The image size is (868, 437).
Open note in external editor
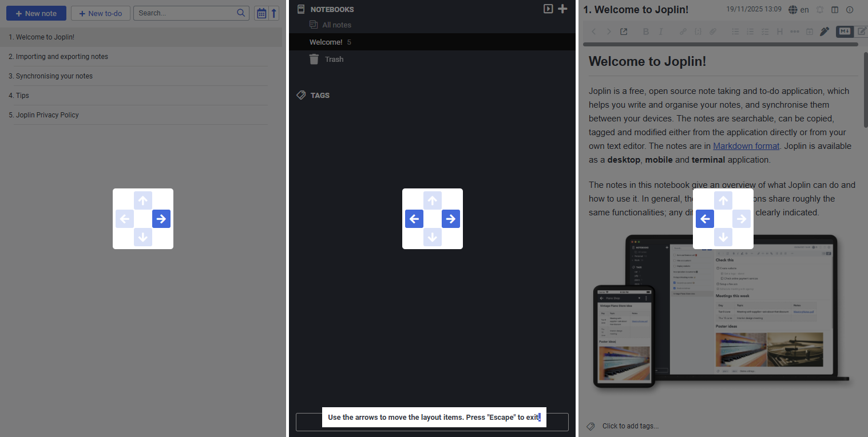[x=624, y=32]
